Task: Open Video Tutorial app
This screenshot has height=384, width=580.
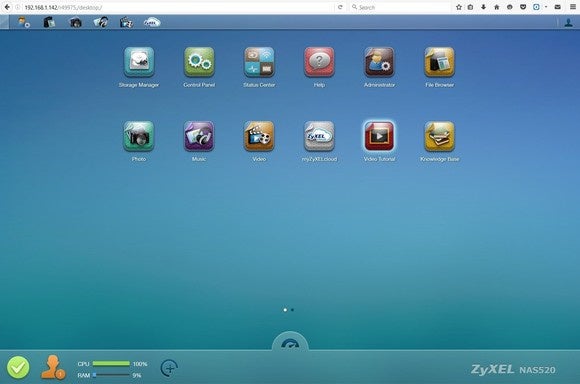Action: tap(379, 136)
